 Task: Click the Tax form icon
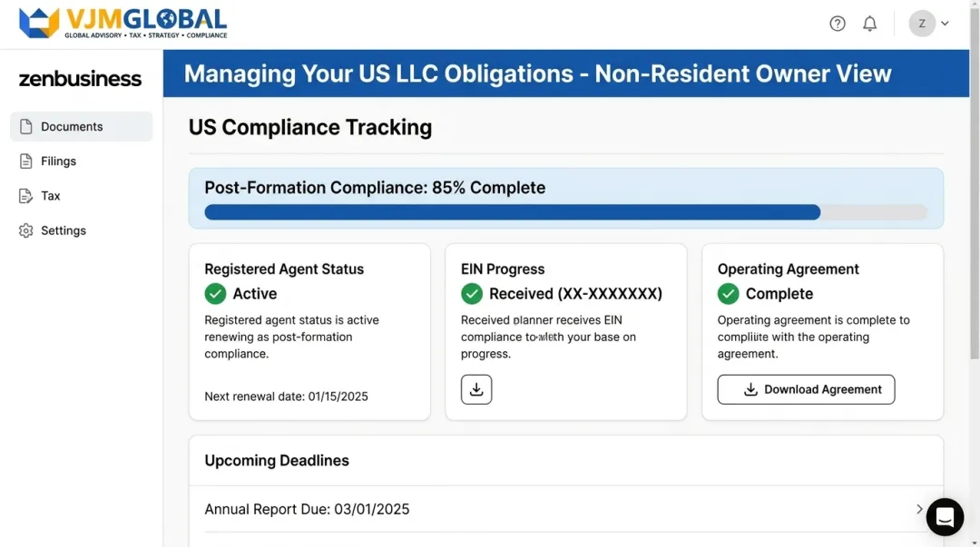(x=25, y=196)
